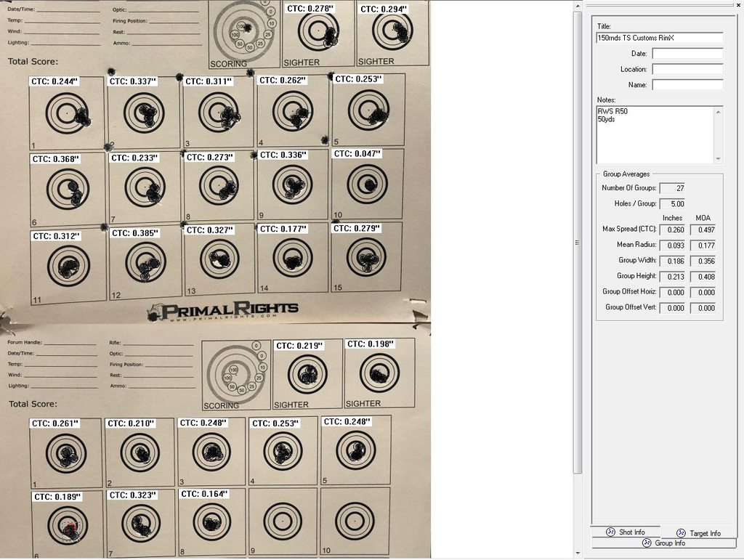The width and height of the screenshot is (744, 560).
Task: Select the CTC: 0.336" group label
Action: 283,155
